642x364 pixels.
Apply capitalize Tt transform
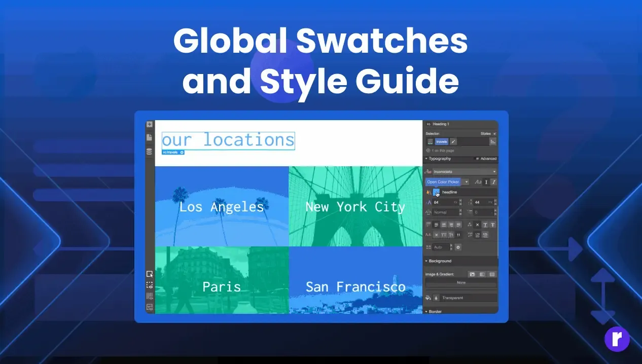point(451,235)
